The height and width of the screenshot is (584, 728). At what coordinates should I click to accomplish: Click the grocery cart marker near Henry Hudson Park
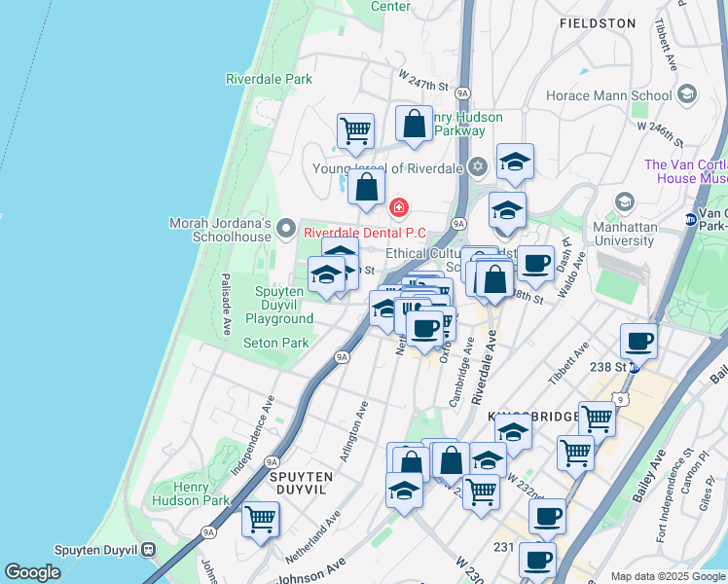261,521
